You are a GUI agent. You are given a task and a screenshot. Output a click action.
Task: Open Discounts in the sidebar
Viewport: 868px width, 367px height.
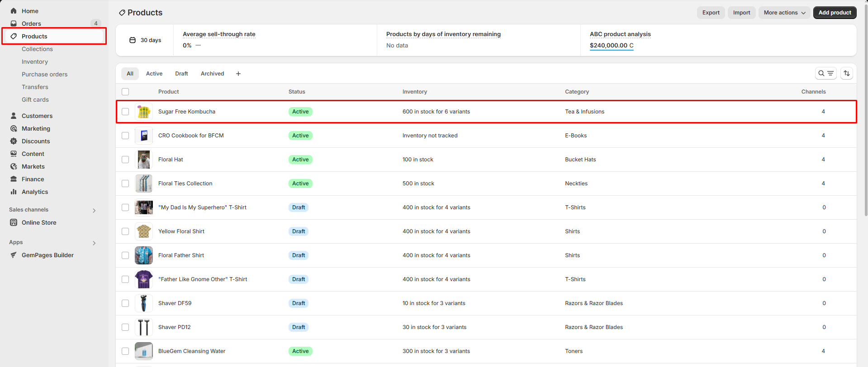[36, 141]
